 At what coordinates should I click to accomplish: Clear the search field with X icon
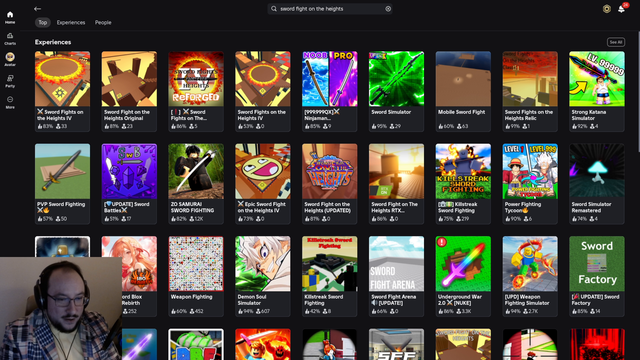388,9
